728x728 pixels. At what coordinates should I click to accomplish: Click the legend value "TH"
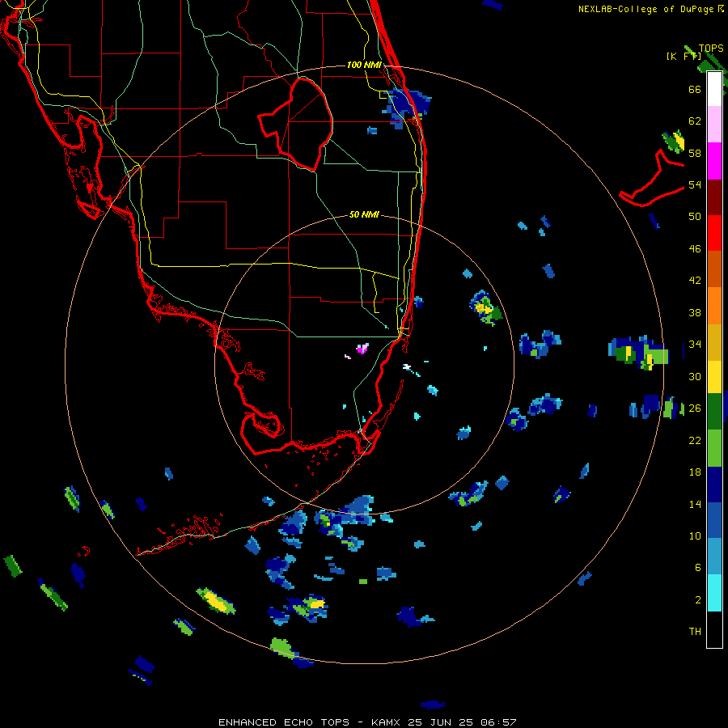click(695, 632)
